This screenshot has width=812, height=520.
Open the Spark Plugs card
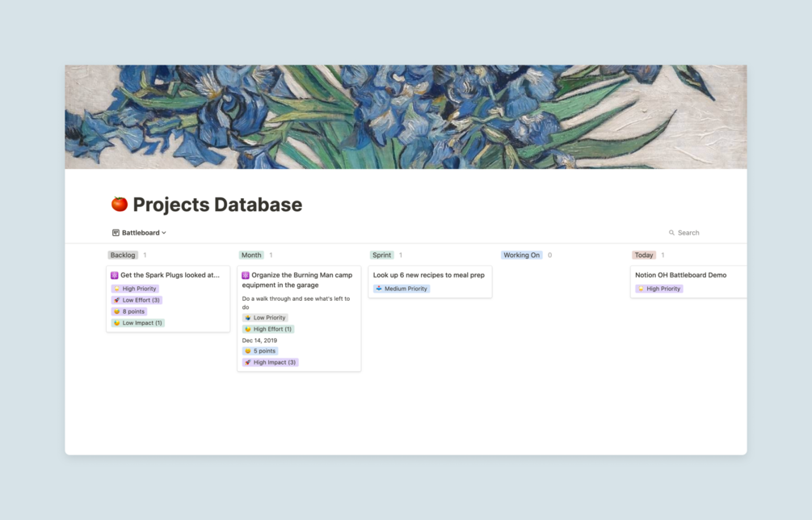tap(170, 275)
